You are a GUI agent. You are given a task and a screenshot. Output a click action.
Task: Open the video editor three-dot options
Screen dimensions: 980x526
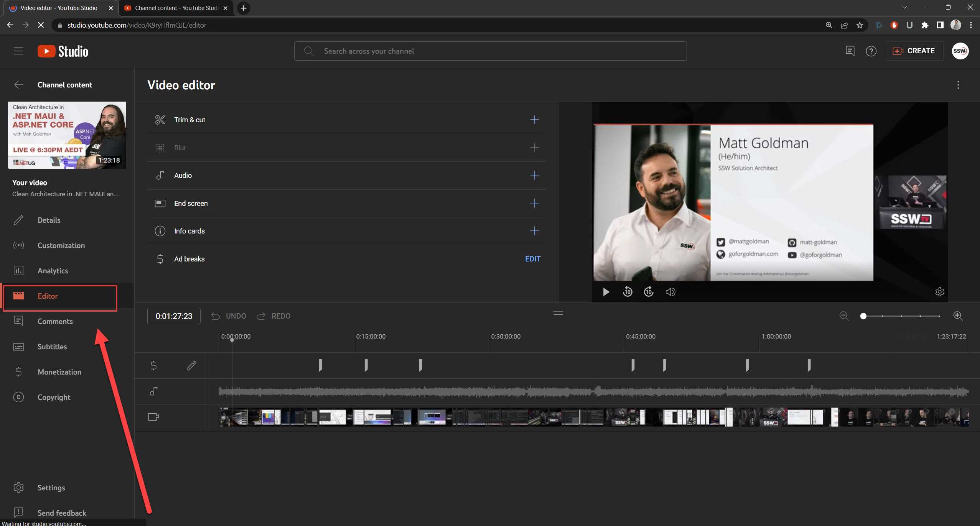pos(958,85)
